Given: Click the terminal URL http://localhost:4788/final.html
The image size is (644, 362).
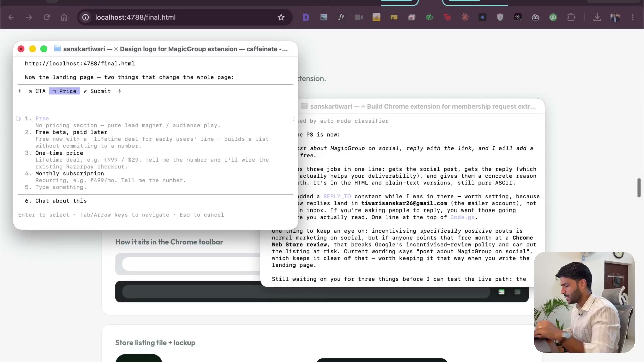Looking at the screenshot, I should pos(80,64).
